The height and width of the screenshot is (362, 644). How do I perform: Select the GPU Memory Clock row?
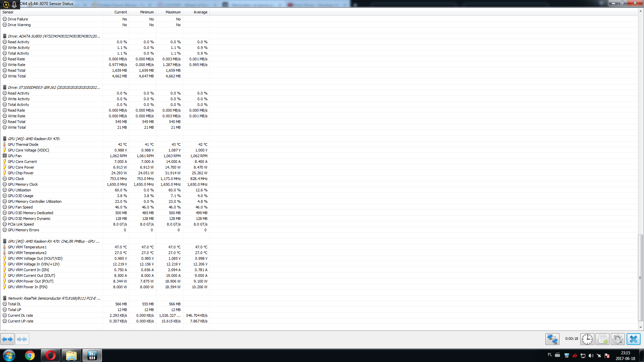point(105,184)
